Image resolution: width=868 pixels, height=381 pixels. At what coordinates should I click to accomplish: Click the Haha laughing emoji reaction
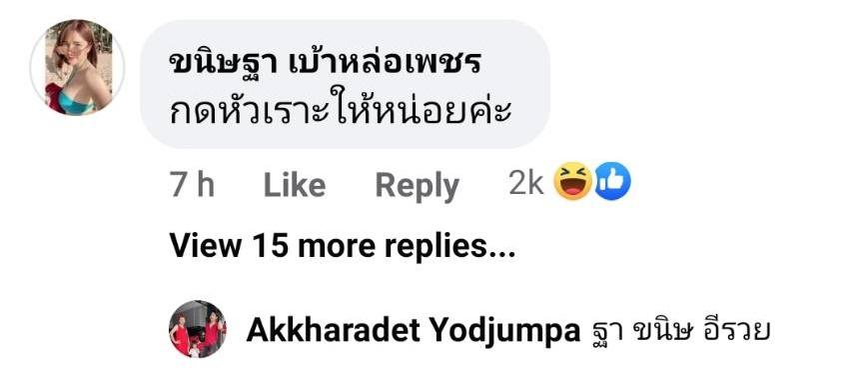pos(571,181)
